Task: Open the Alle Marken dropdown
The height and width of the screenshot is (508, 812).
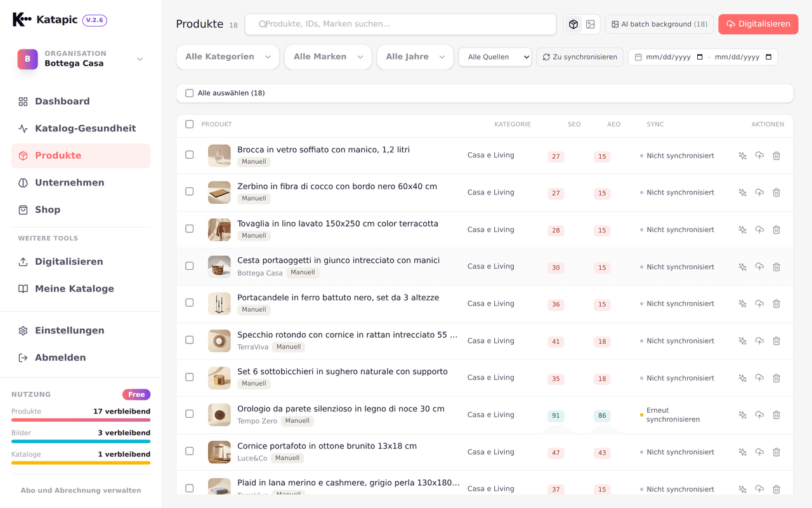Action: pyautogui.click(x=328, y=57)
